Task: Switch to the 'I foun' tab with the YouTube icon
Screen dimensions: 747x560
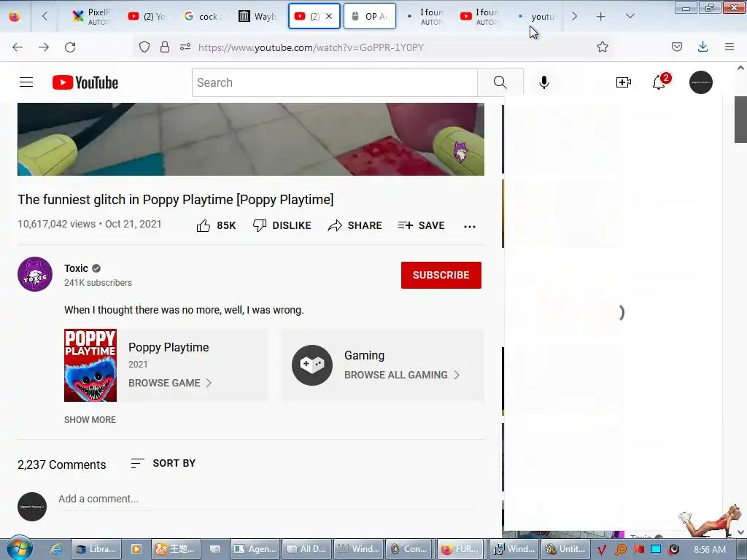Action: (480, 16)
